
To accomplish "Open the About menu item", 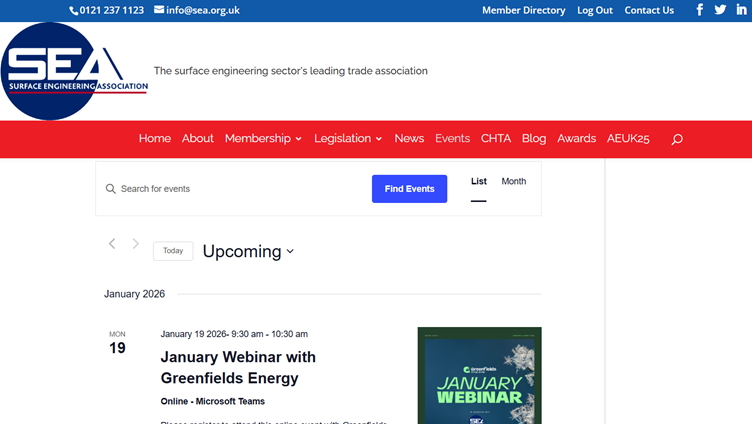I will [198, 139].
